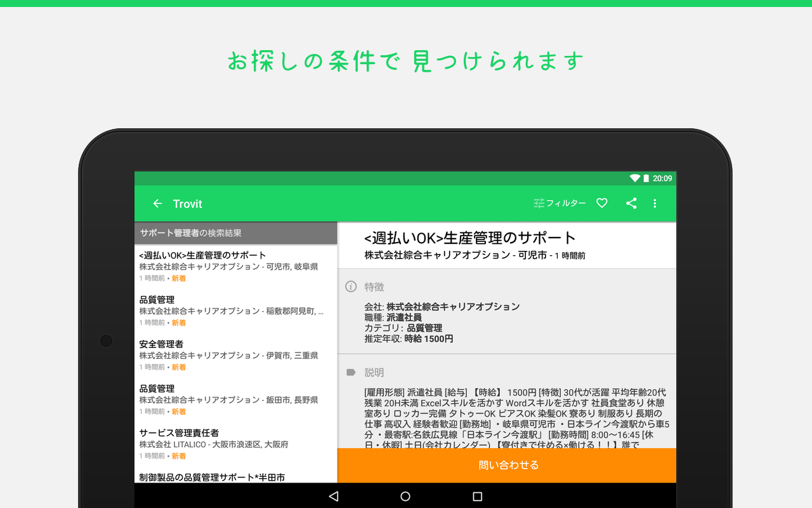
Task: Click the info icon next to 特徴
Action: (x=351, y=286)
